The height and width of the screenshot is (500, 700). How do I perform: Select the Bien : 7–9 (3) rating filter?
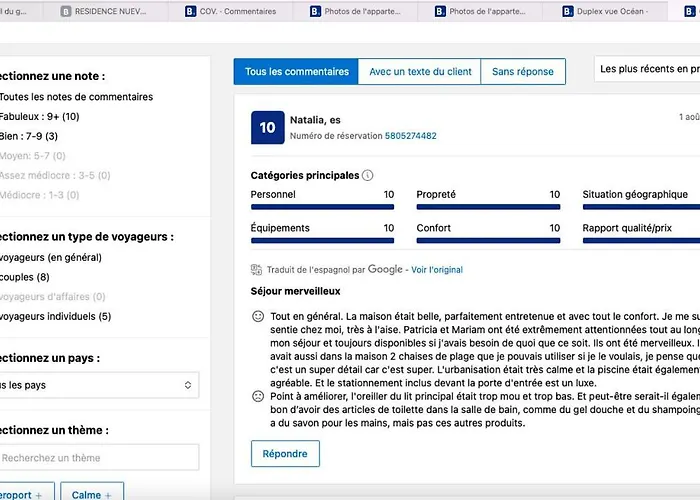click(x=30, y=136)
